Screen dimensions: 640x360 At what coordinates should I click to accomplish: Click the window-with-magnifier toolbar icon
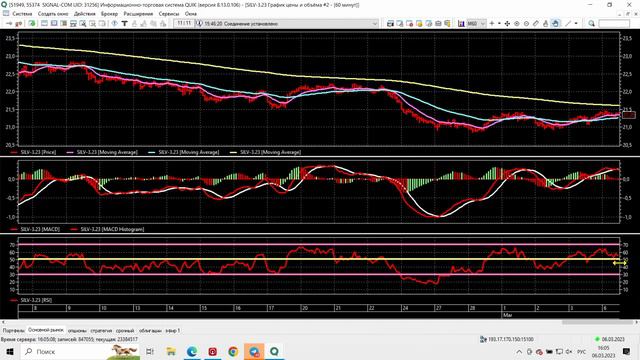point(83,24)
